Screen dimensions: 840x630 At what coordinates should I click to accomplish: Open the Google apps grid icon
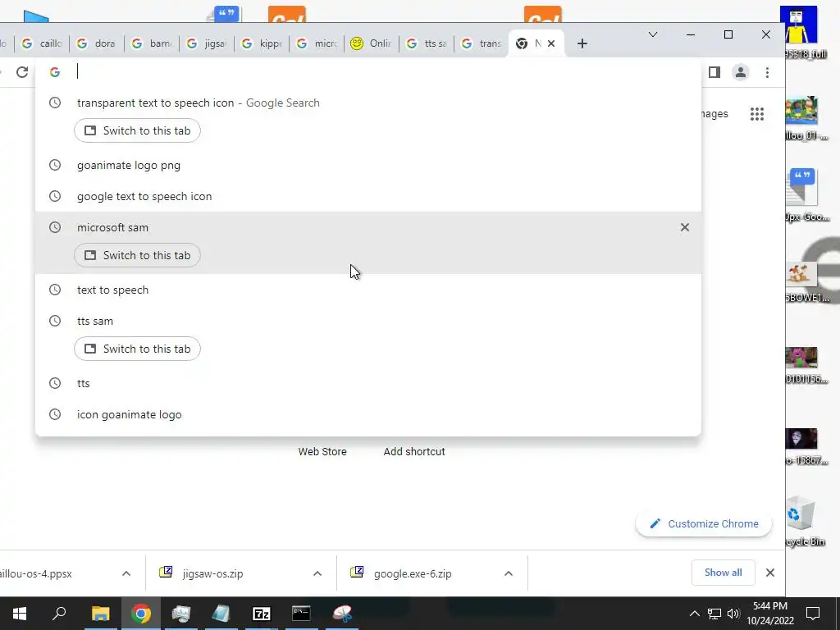[757, 113]
